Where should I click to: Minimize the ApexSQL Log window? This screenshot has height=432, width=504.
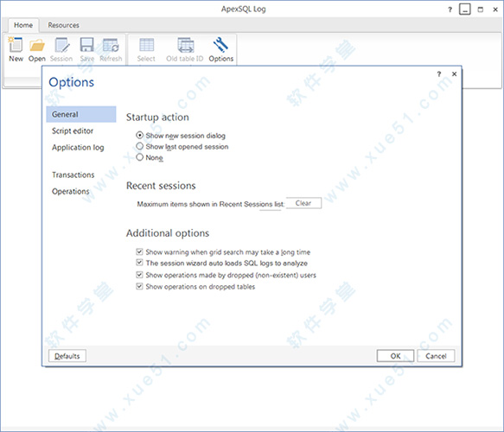click(x=465, y=10)
